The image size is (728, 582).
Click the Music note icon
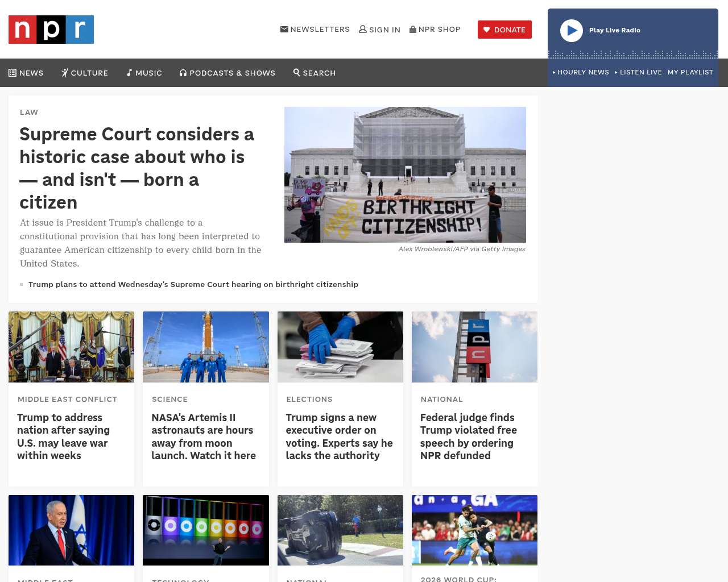click(x=130, y=73)
